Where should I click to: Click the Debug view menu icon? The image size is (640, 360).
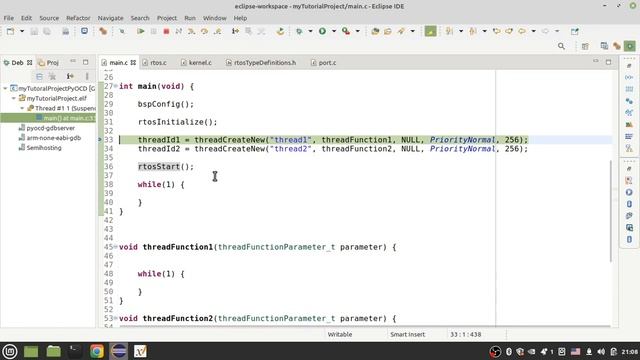pos(87,76)
